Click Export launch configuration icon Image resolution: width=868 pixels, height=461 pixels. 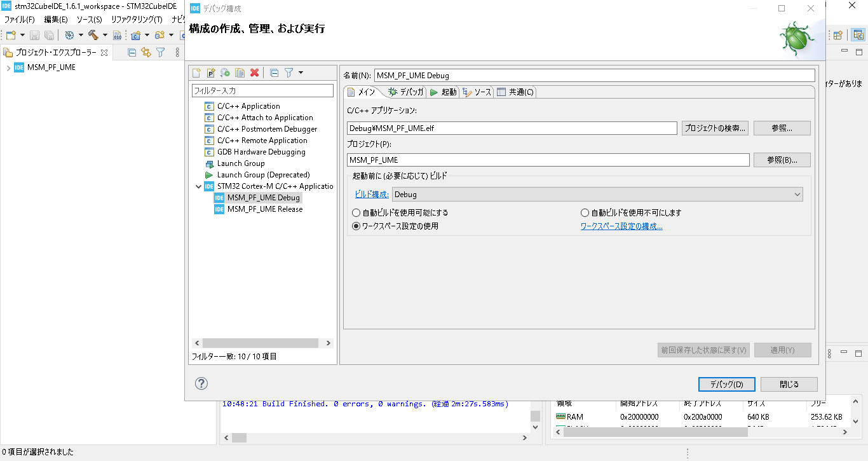[225, 73]
